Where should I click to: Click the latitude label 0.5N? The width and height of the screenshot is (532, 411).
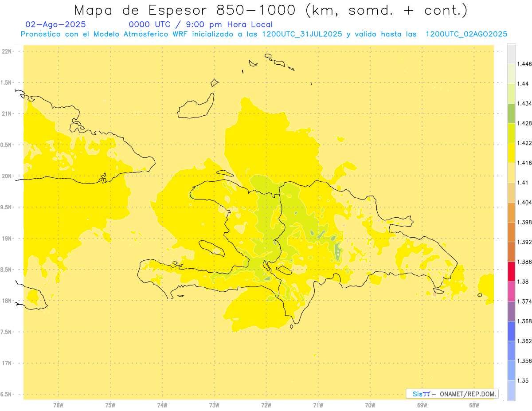coord(6,145)
